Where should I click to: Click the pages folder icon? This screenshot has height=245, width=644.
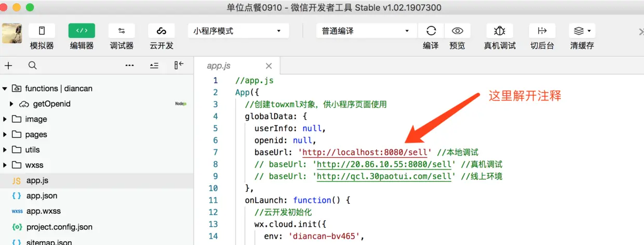pos(16,134)
